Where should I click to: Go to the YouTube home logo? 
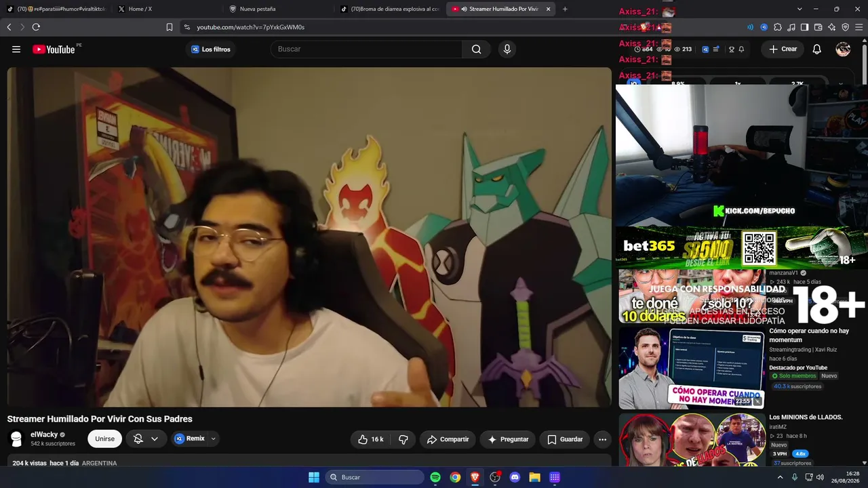(54, 49)
